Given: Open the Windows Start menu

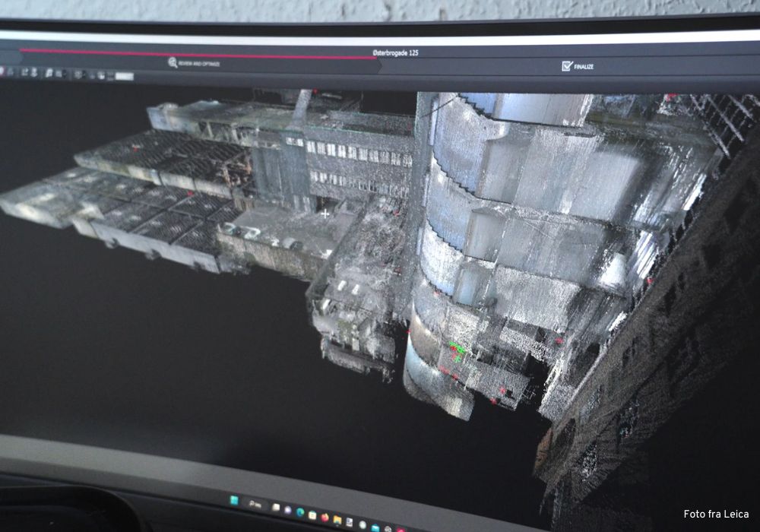Looking at the screenshot, I should point(234,501).
